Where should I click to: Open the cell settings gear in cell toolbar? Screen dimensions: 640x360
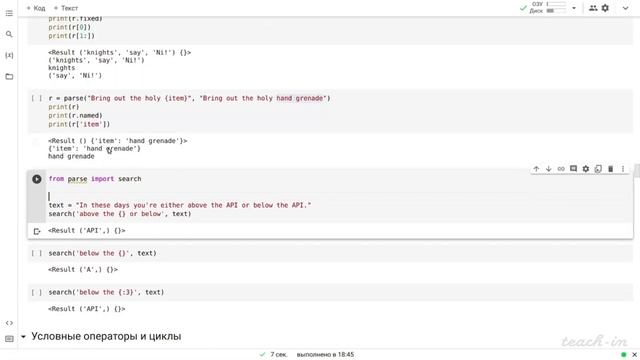586,169
